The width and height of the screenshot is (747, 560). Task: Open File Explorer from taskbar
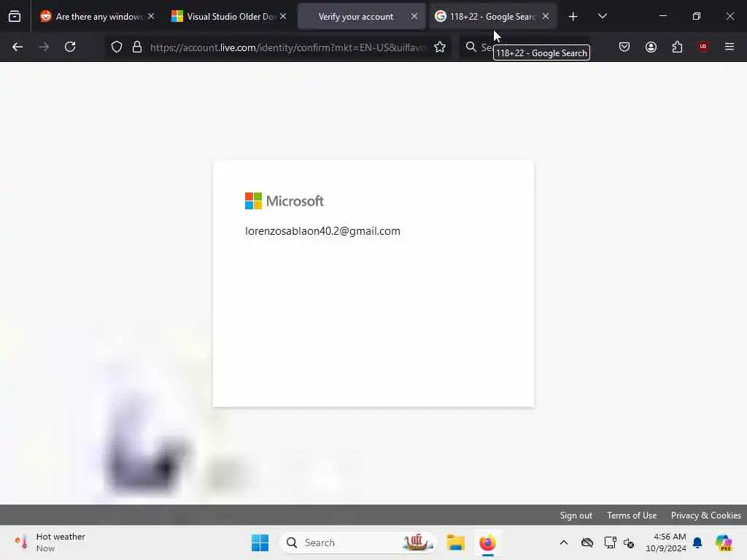click(455, 542)
